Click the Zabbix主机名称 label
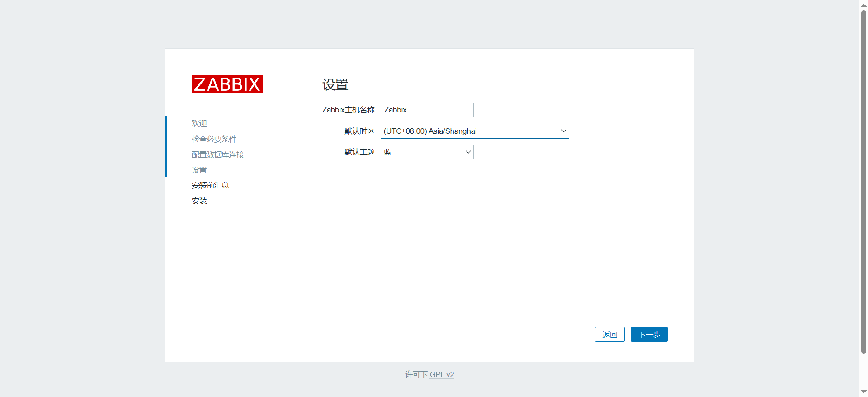This screenshot has height=397, width=868. (x=348, y=110)
